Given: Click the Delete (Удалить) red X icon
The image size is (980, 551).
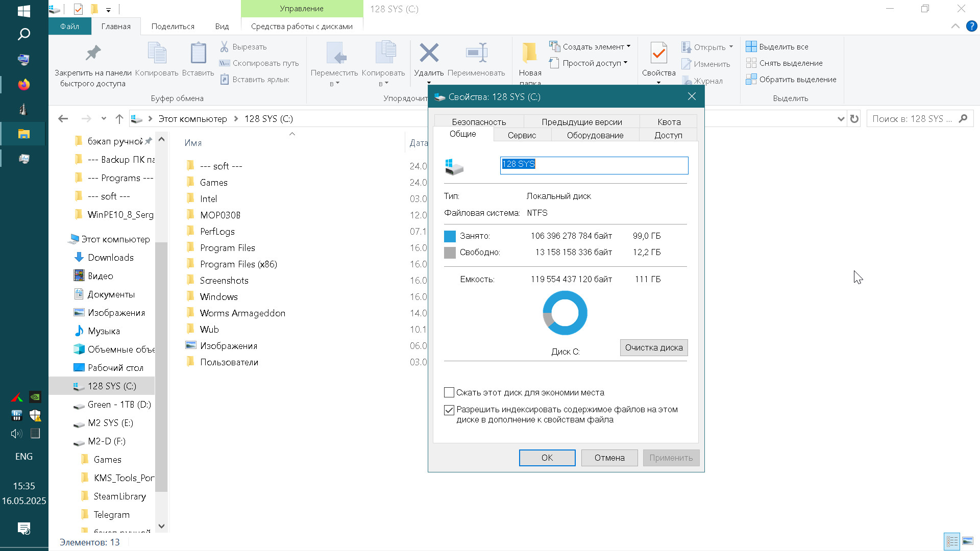Looking at the screenshot, I should point(429,53).
